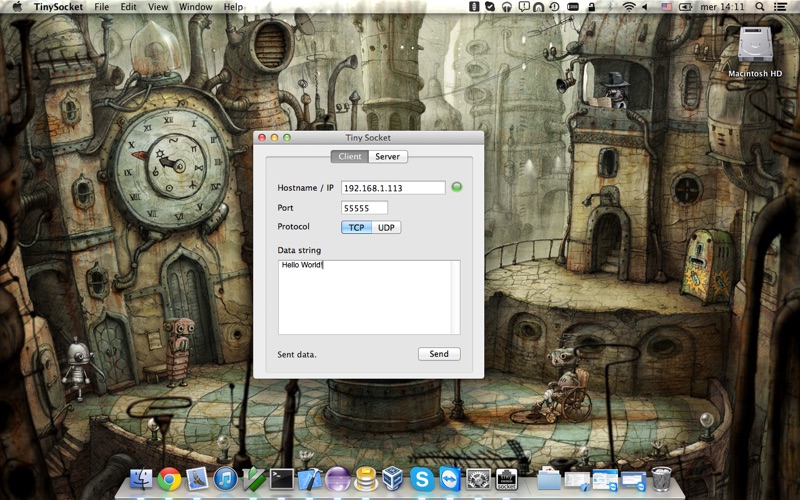800x500 pixels.
Task: Click the Hostname / IP input field
Action: click(393, 188)
